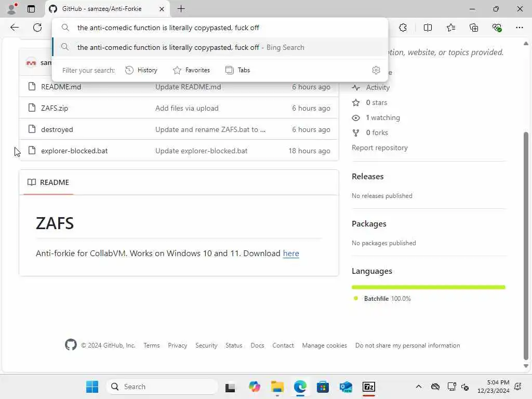Click the browser back arrow

coord(14,28)
